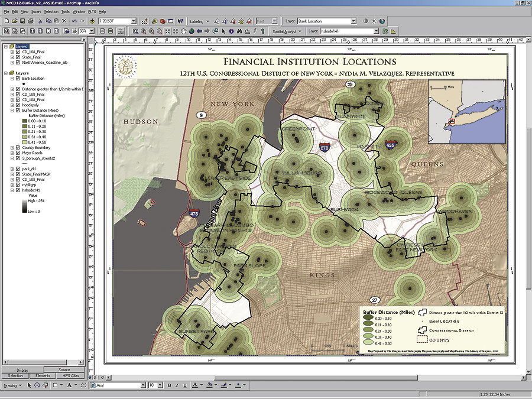This screenshot has width=532, height=399.
Task: Uncheck the Bank Location layer
Action: 18,78
